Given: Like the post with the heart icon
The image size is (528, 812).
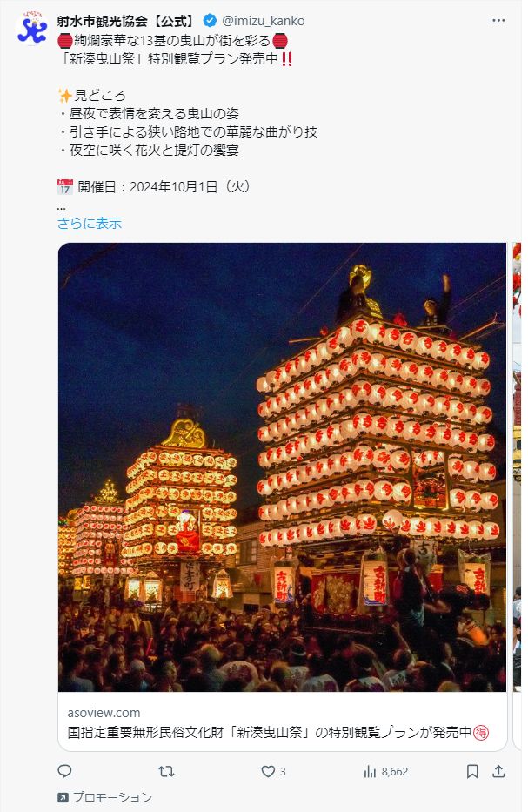Looking at the screenshot, I should point(268,772).
